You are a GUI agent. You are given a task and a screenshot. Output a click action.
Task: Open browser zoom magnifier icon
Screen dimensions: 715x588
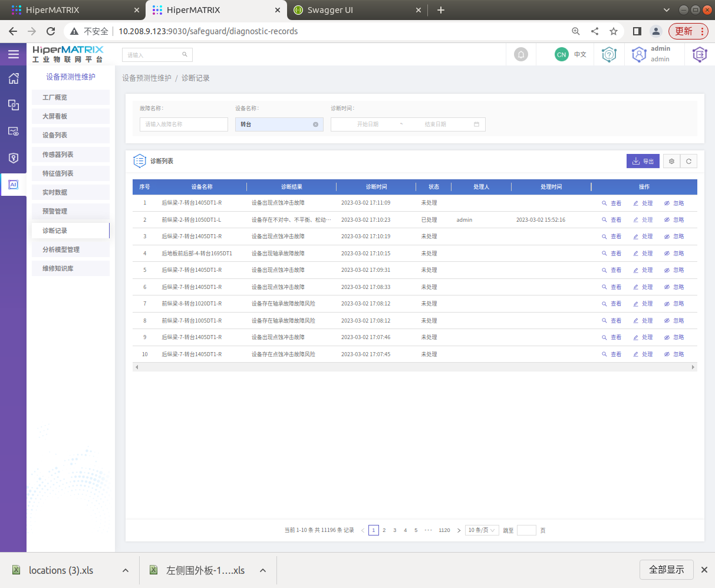pyautogui.click(x=576, y=31)
